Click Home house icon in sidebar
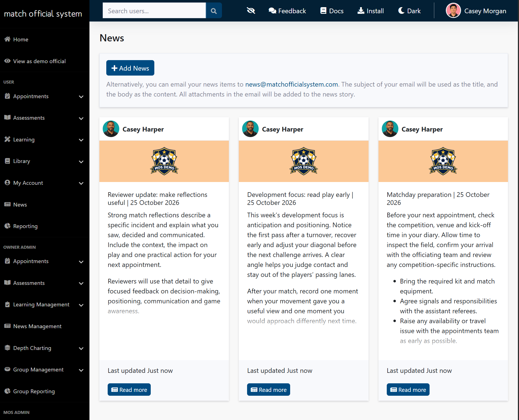Image resolution: width=519 pixels, height=420 pixels. click(7, 39)
